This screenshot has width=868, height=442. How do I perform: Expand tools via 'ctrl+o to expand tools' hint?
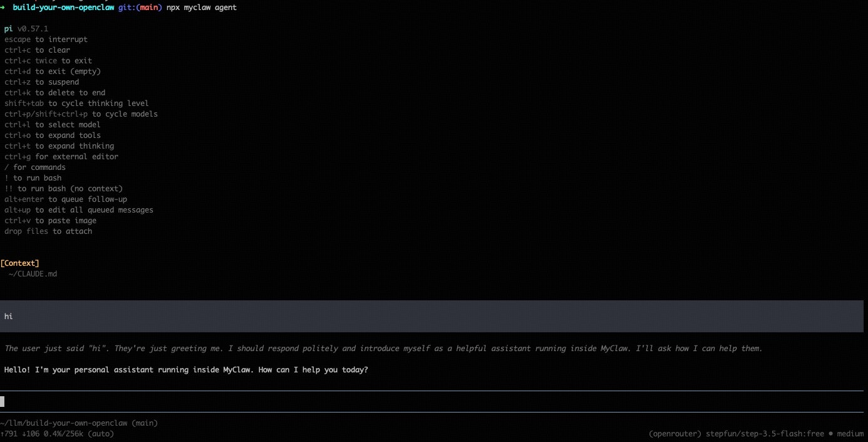[52, 135]
